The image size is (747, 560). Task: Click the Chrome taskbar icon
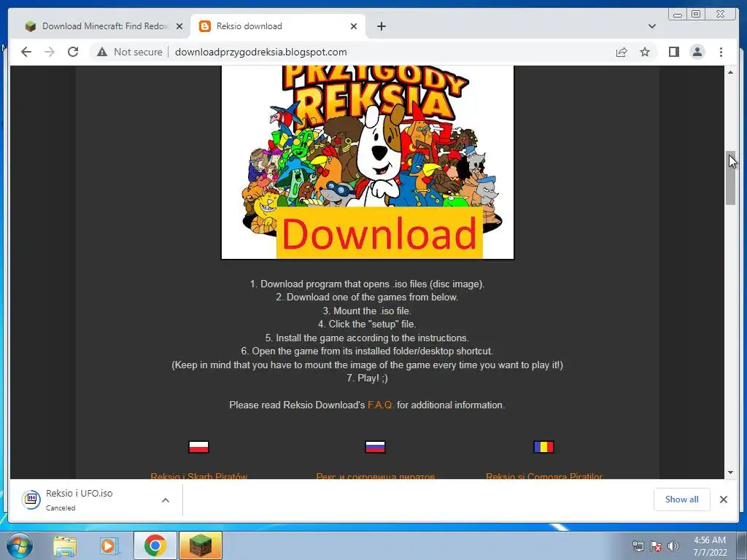click(x=155, y=545)
